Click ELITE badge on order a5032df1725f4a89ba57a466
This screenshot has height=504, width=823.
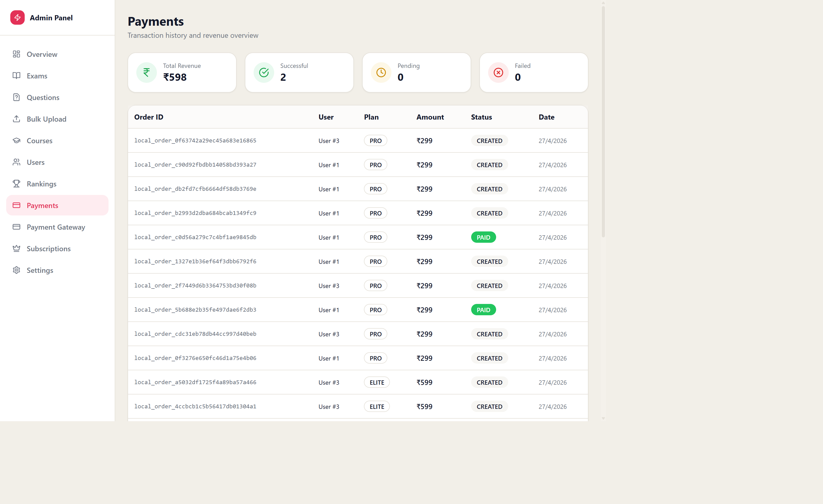coord(377,382)
